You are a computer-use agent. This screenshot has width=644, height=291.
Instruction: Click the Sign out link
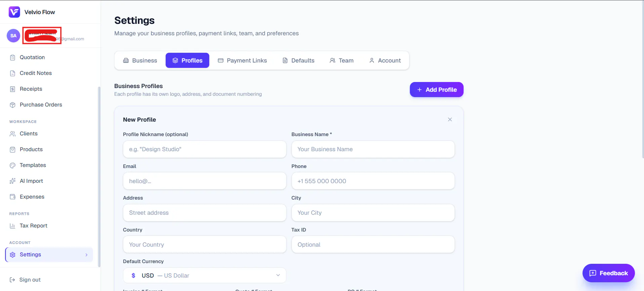tap(25, 280)
